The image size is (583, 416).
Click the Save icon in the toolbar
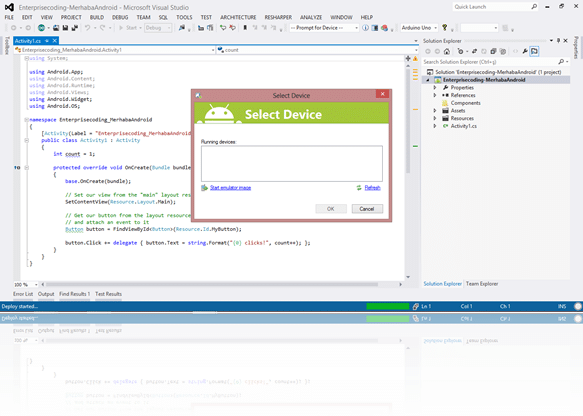(65, 28)
